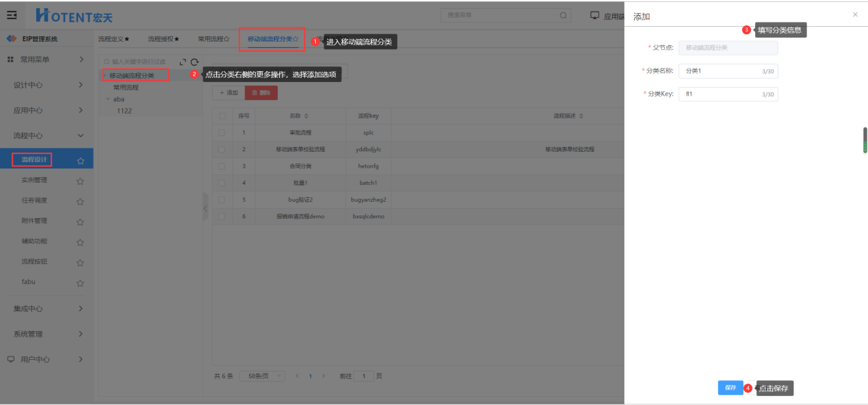Switch to the 流程授权 tab
Viewport: 868px width, 405px height.
click(x=163, y=39)
